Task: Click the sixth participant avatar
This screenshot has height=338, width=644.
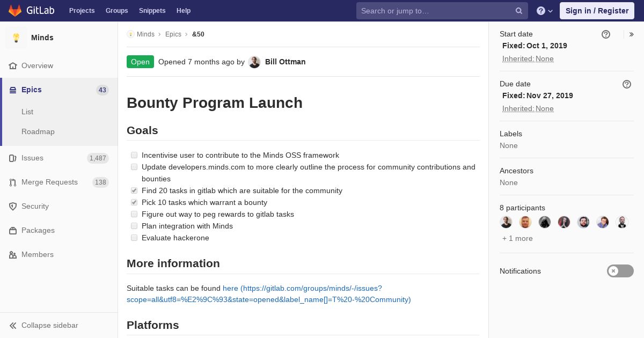Action: 603,222
